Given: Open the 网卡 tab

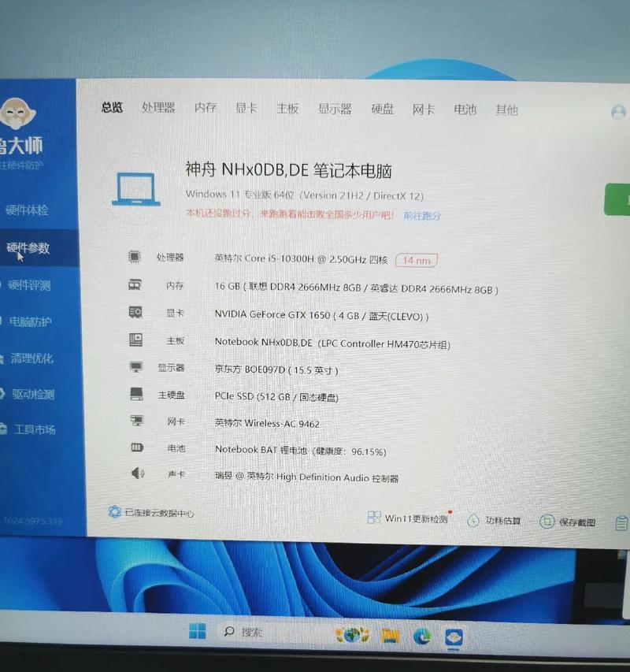Looking at the screenshot, I should tap(423, 110).
